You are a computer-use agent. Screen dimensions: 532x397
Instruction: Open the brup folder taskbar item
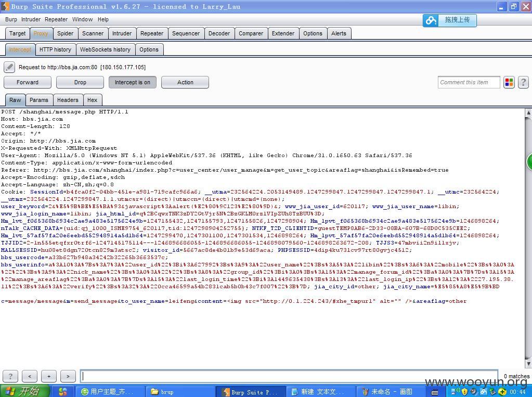coord(180,392)
